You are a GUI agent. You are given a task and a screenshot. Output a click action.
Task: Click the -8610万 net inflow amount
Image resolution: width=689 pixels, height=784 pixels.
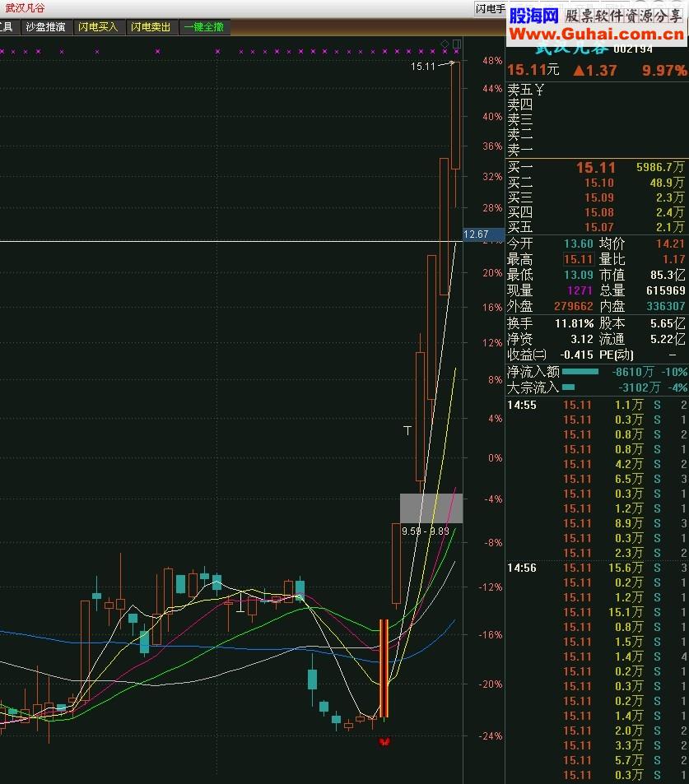(x=633, y=372)
